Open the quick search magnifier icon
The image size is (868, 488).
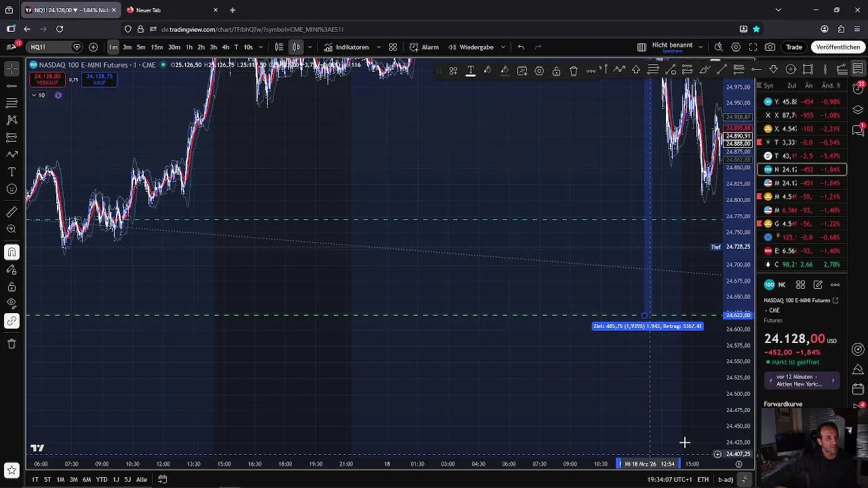click(719, 47)
